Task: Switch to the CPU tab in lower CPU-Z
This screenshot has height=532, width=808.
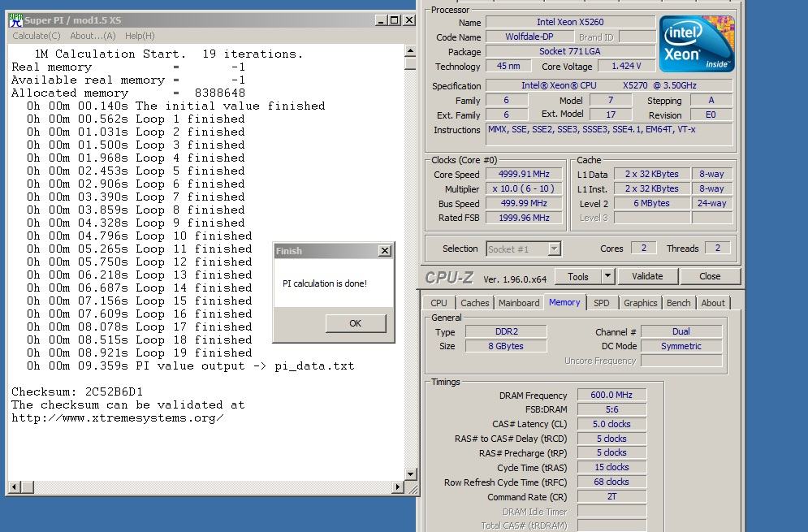Action: 439,303
